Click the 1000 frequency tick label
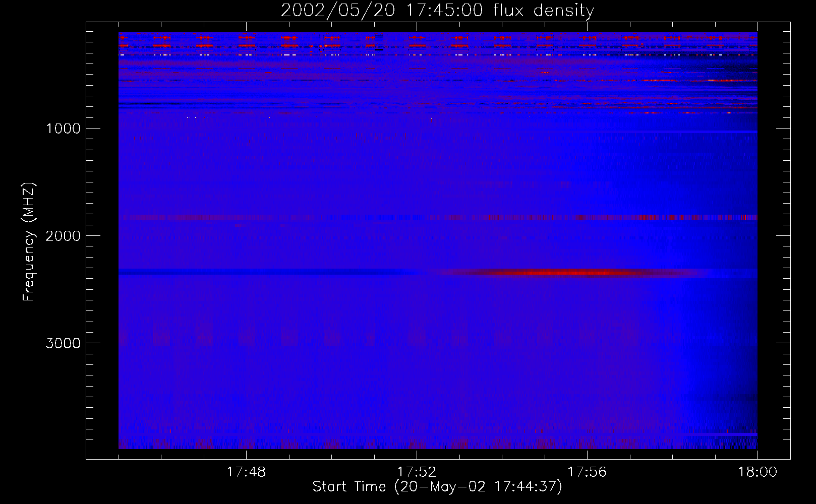Image resolution: width=816 pixels, height=504 pixels. pos(63,129)
